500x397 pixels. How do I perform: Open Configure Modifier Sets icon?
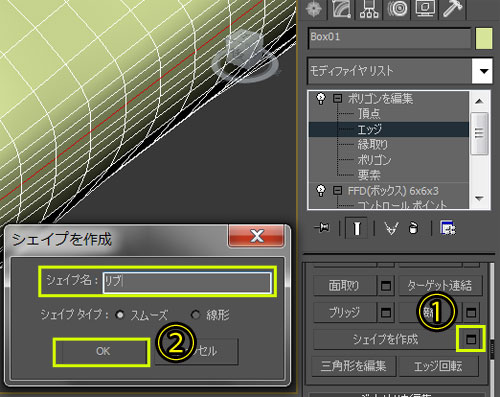point(448,228)
